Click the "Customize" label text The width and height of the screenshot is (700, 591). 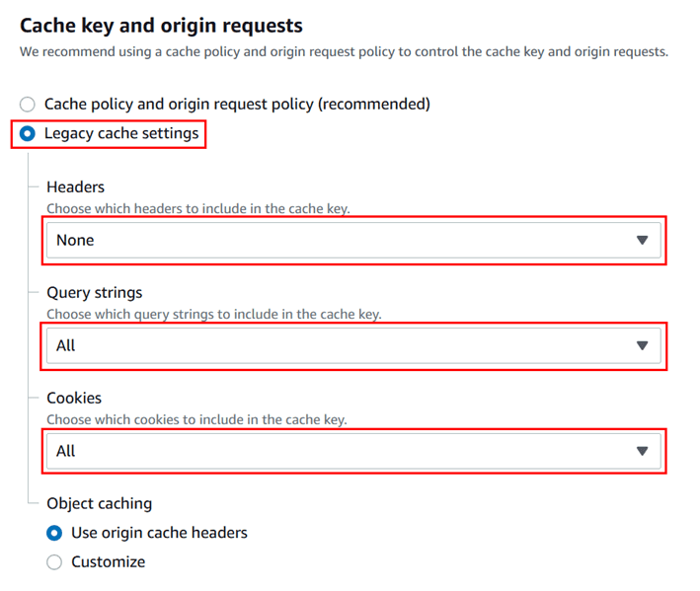point(109,562)
